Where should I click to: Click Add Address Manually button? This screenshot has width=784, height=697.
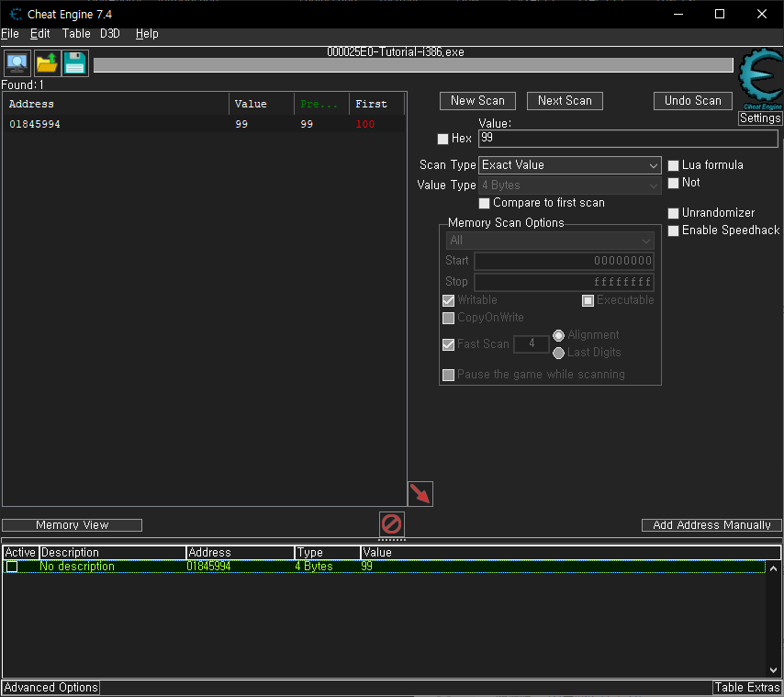coord(711,525)
